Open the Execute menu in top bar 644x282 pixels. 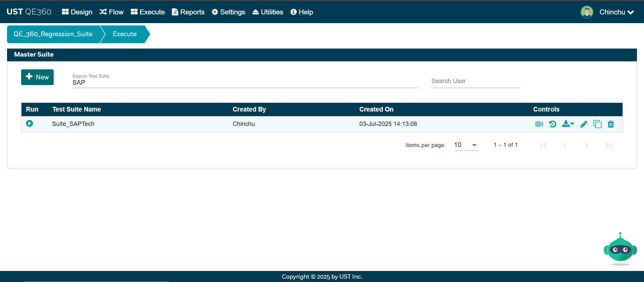pos(148,12)
